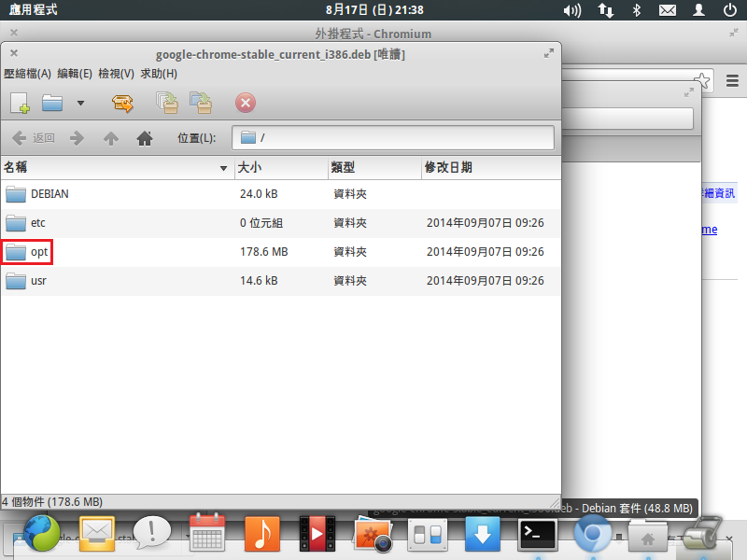The height and width of the screenshot is (560, 747).
Task: Open photo manager in the dock
Action: [x=373, y=533]
